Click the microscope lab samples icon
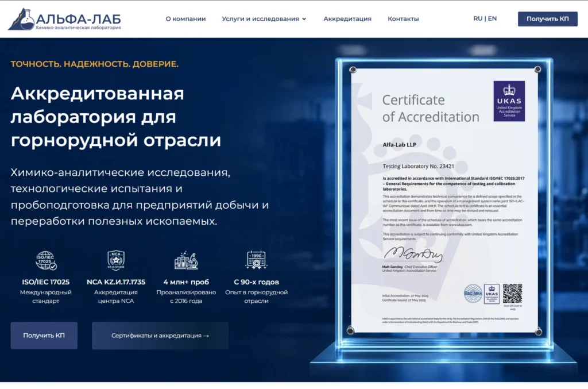588x389 pixels. point(186,260)
